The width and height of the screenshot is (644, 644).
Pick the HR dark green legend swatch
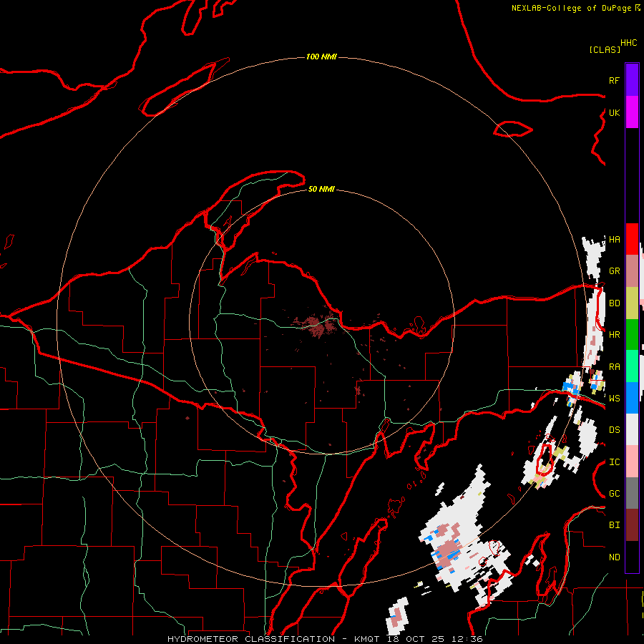coord(632,335)
